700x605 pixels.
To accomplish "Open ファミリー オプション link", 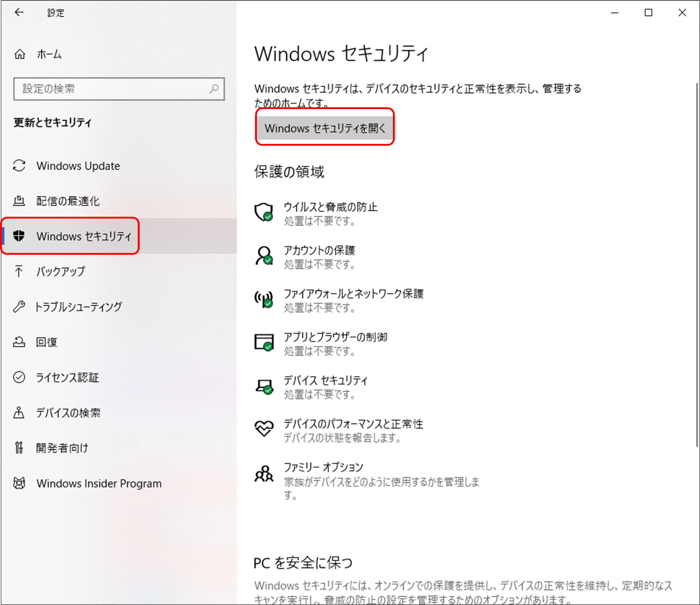I will click(x=324, y=467).
